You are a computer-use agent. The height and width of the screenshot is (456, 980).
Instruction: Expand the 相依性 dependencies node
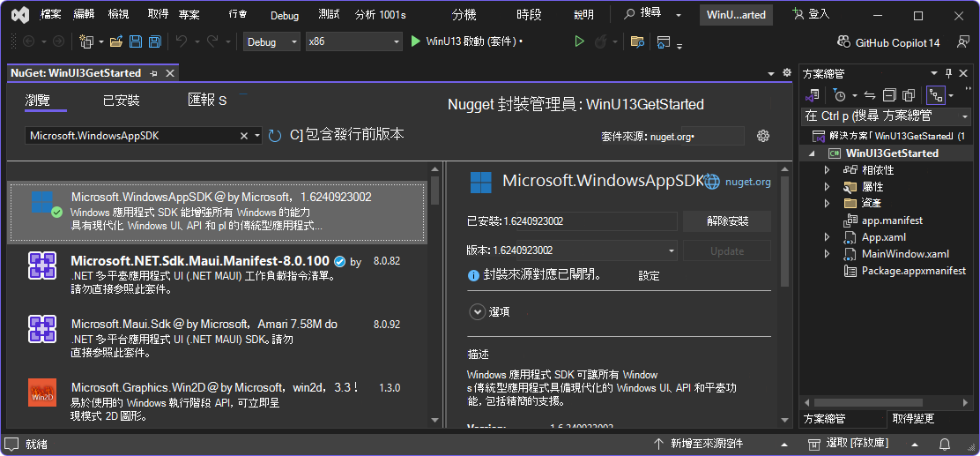(827, 169)
